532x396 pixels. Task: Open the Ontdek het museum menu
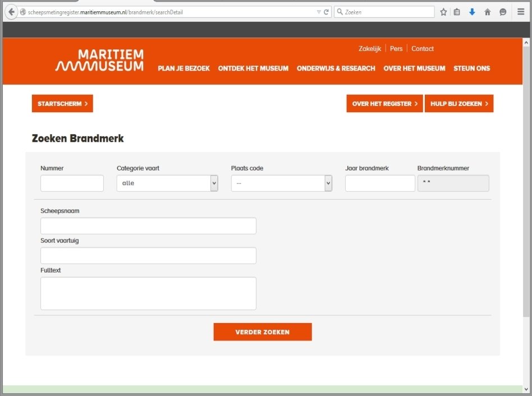point(253,68)
